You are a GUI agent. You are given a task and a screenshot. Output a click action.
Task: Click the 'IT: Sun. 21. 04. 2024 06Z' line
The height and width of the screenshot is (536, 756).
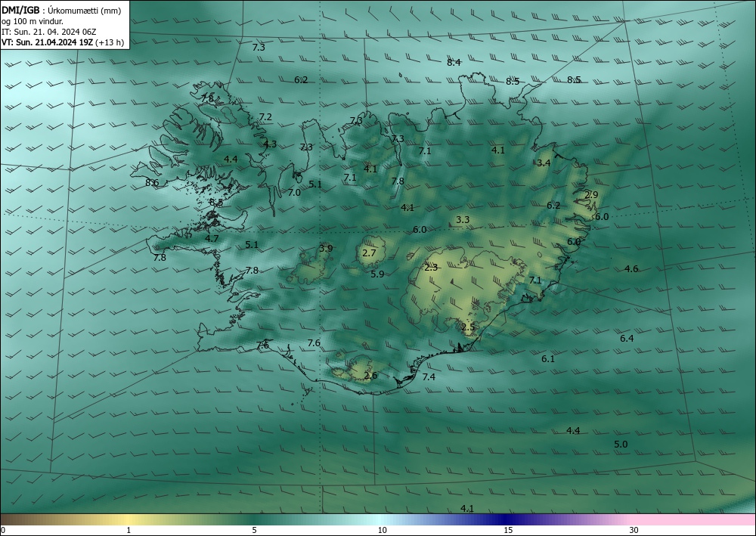[48, 32]
